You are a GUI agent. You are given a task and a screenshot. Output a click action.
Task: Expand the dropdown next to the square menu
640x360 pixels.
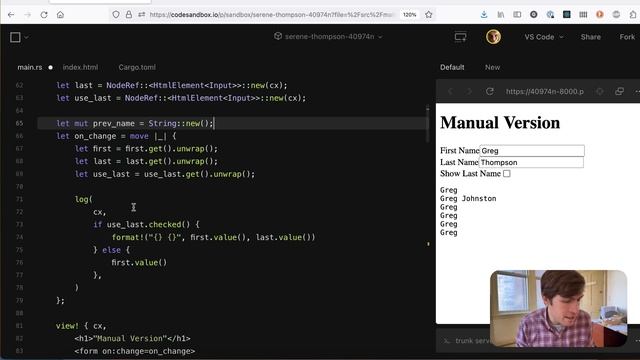pos(27,37)
